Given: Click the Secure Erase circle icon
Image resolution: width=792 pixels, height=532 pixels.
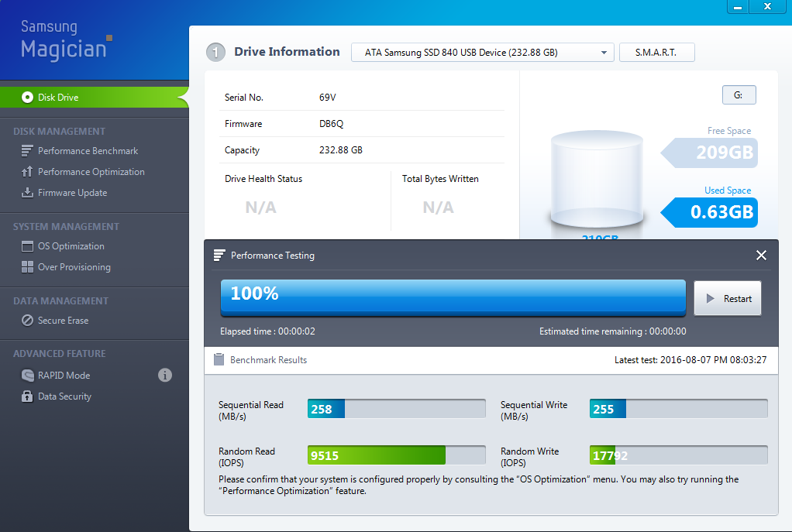Looking at the screenshot, I should click(x=27, y=321).
